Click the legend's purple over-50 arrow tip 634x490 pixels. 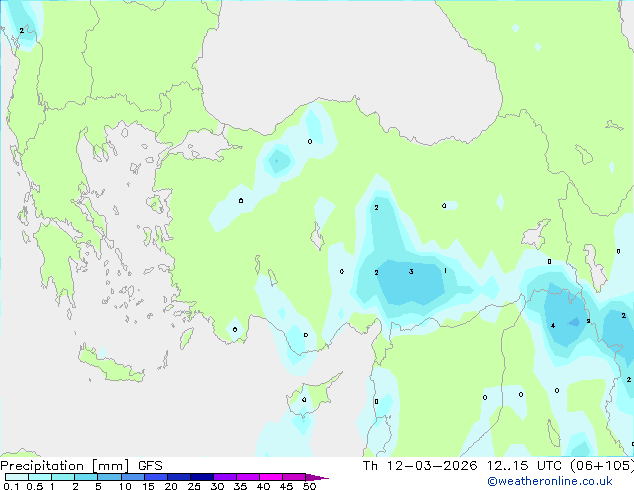pyautogui.click(x=317, y=478)
